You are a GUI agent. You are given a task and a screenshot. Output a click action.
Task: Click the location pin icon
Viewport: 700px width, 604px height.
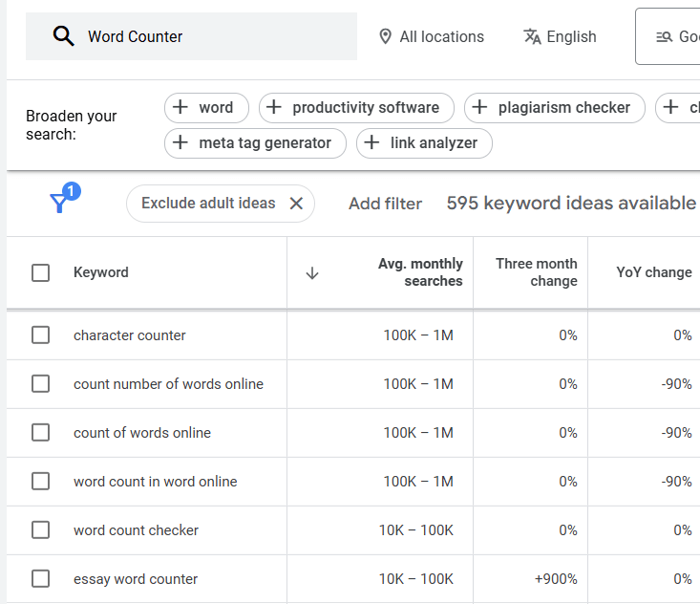385,36
